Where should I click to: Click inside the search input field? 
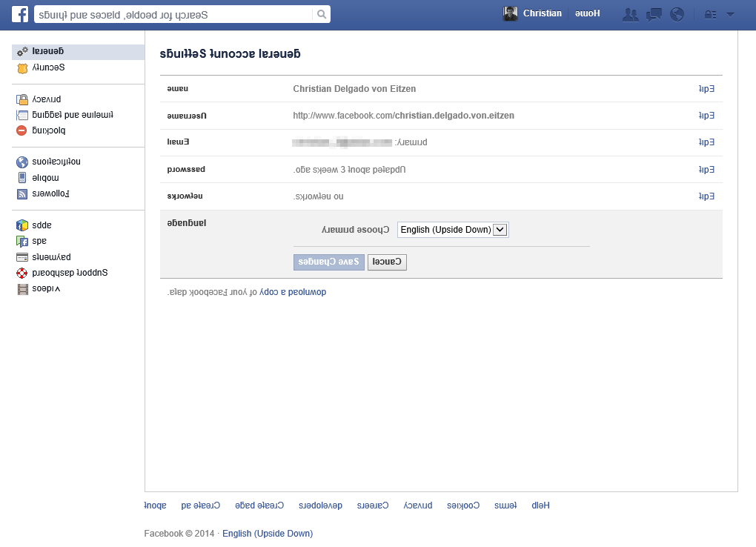point(173,15)
